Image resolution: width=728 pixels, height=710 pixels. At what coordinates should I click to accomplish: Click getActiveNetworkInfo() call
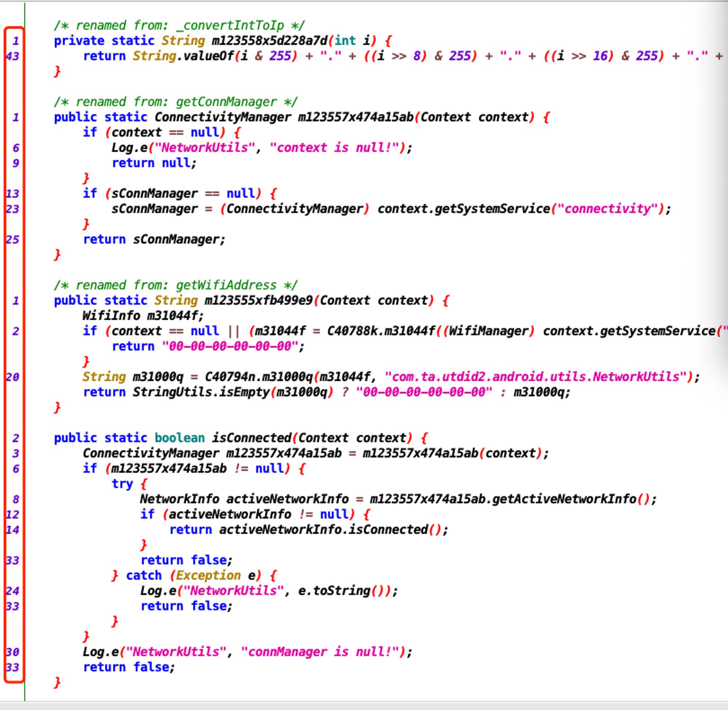571,499
